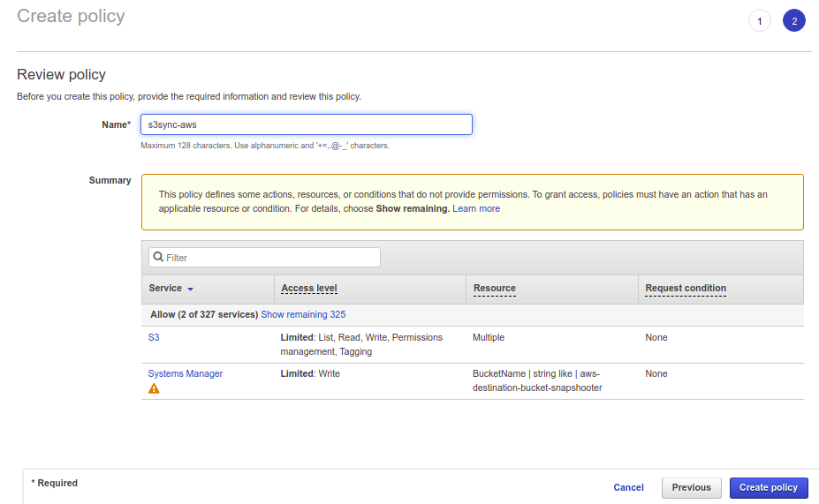Image resolution: width=819 pixels, height=504 pixels.
Task: Open the Systems Manager service link
Action: pos(186,373)
